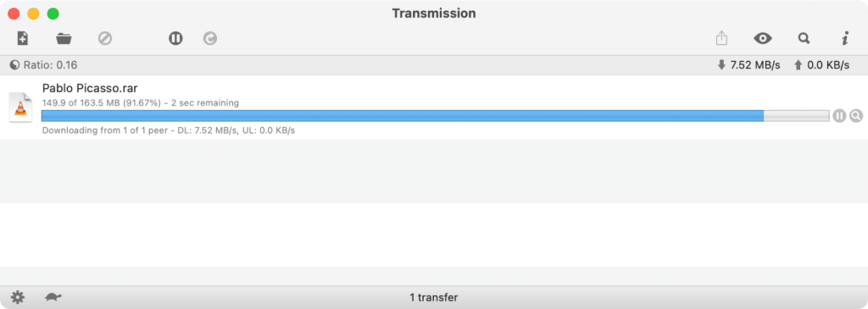The height and width of the screenshot is (309, 868).
Task: Click the green full-screen window button
Action: coord(53,14)
